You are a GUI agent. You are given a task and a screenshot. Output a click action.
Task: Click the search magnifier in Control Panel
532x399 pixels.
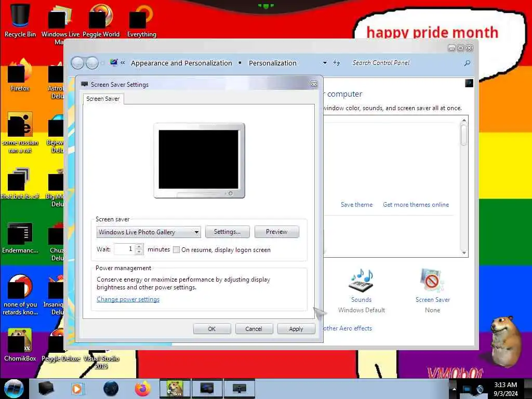(x=467, y=63)
